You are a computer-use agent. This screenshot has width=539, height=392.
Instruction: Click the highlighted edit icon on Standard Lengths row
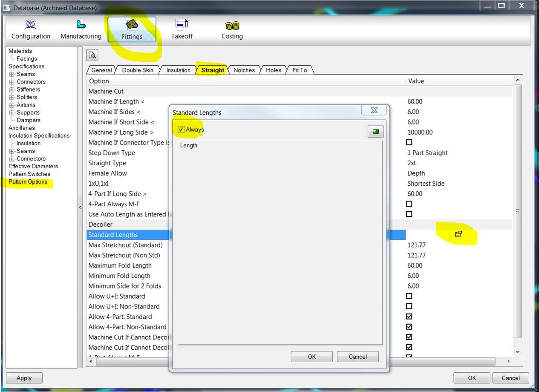point(458,234)
